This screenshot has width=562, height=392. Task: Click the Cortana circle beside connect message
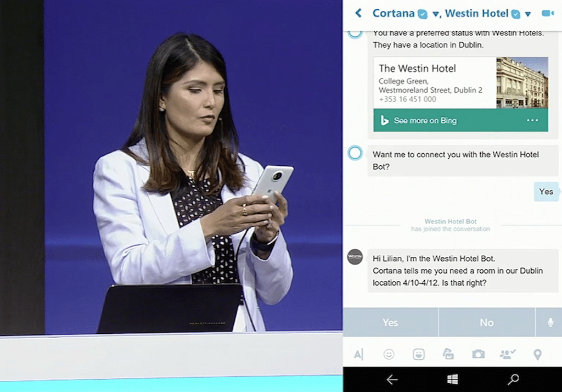(x=355, y=153)
